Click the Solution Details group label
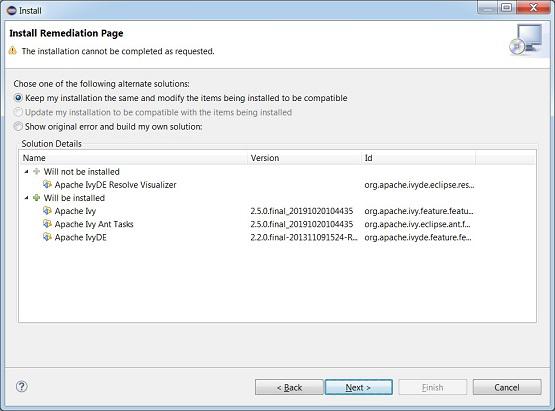The width and height of the screenshot is (555, 411). click(51, 144)
